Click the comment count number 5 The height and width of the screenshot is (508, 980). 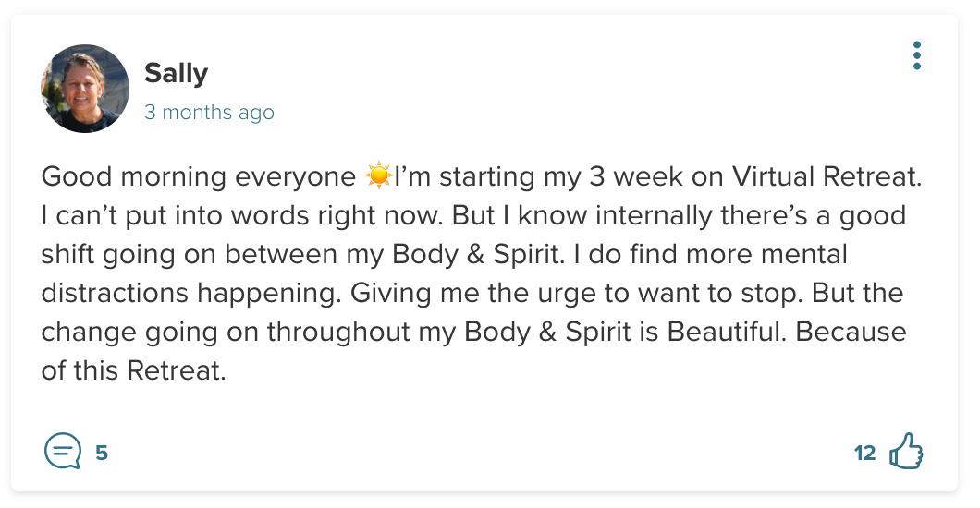point(102,453)
